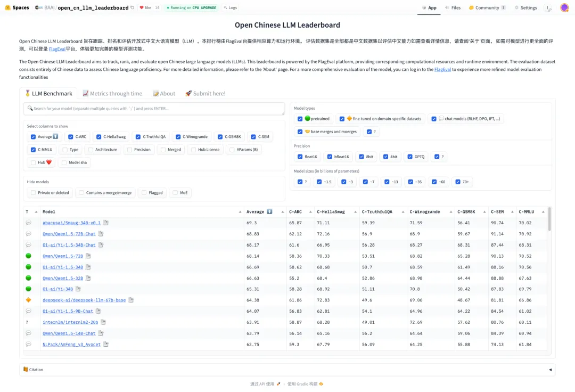Toggle the C-TruthfulQA column checkbox
This screenshot has width=575, height=392.
tap(138, 137)
